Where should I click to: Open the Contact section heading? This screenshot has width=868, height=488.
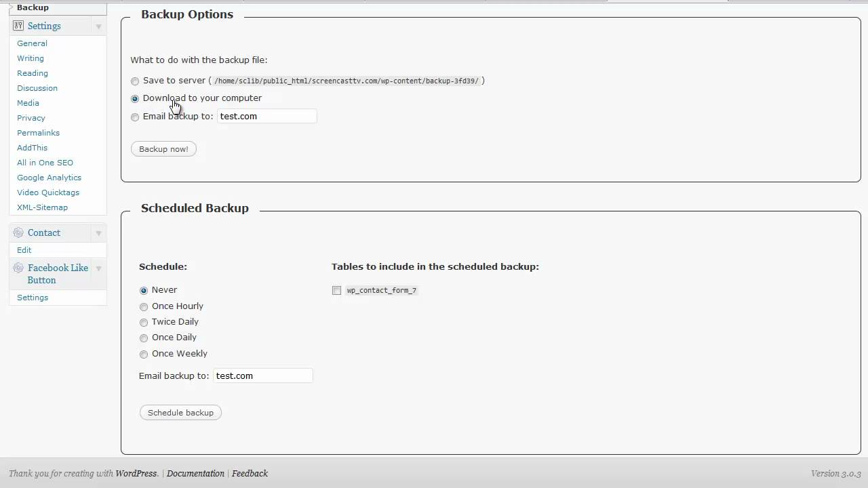pyautogui.click(x=44, y=232)
